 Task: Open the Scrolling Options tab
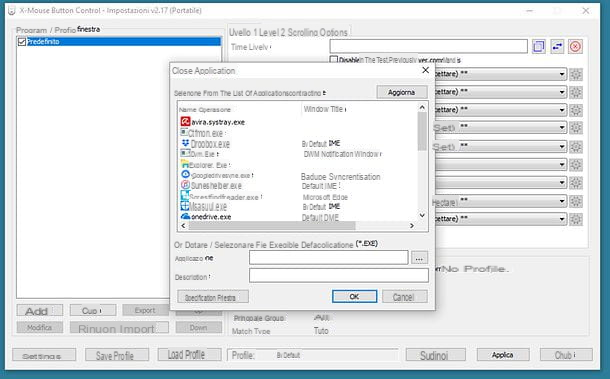317,32
